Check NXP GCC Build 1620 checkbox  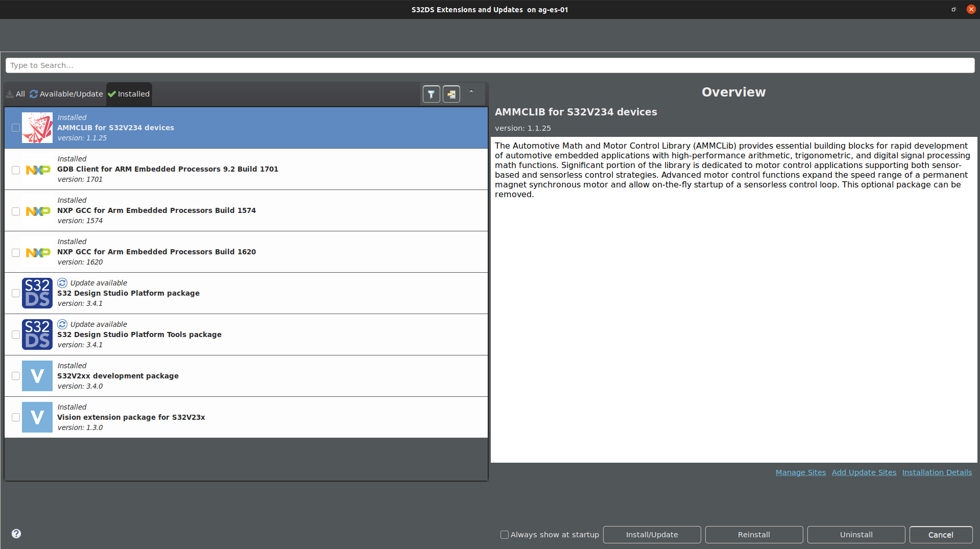16,253
